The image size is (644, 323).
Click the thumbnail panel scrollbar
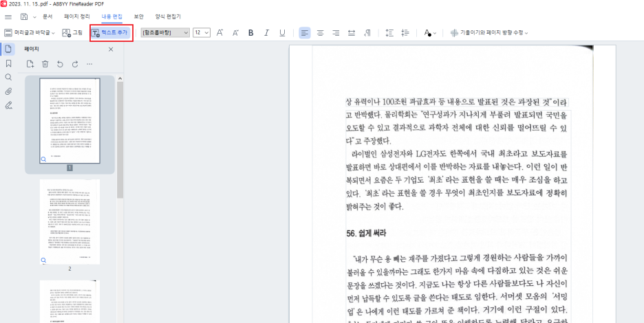tap(120, 140)
